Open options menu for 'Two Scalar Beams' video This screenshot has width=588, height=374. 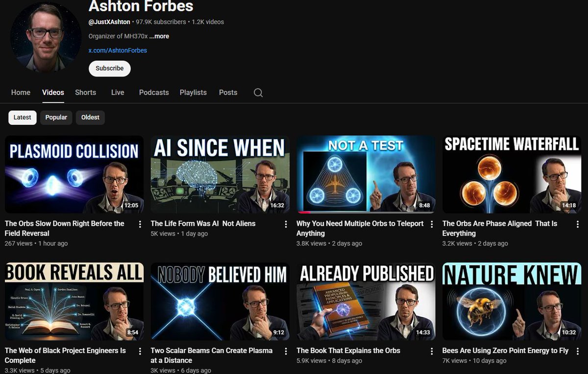click(x=286, y=351)
